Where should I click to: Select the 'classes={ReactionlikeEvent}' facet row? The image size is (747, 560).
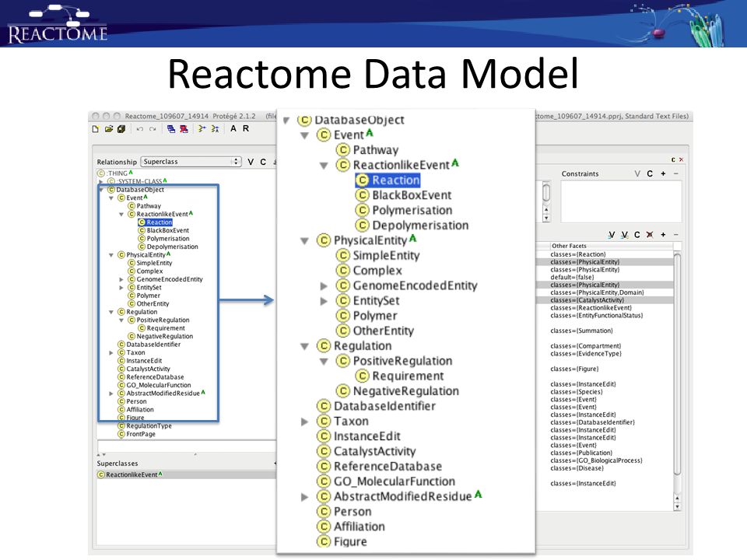[x=591, y=308]
